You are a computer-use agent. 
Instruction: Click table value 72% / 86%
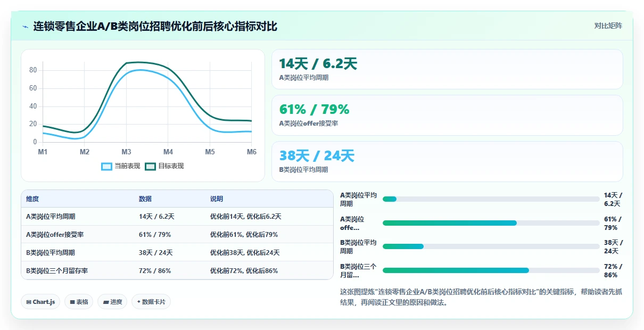[155, 270]
